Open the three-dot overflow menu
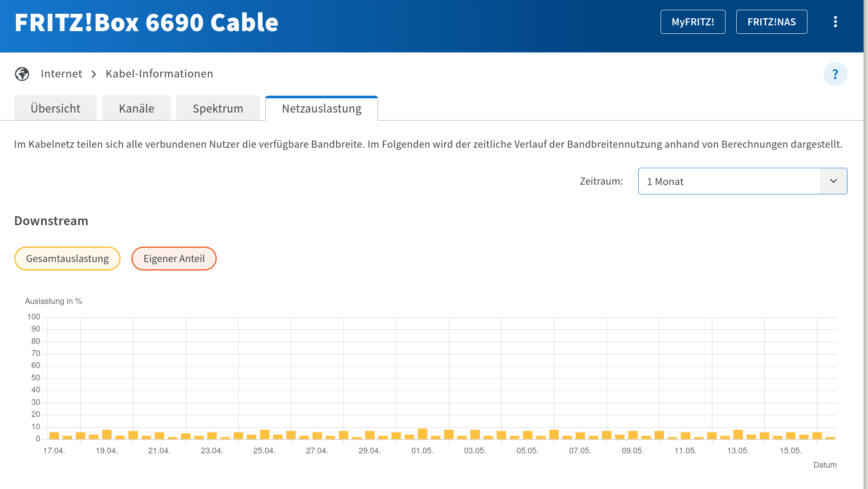The width and height of the screenshot is (868, 489). point(835,22)
